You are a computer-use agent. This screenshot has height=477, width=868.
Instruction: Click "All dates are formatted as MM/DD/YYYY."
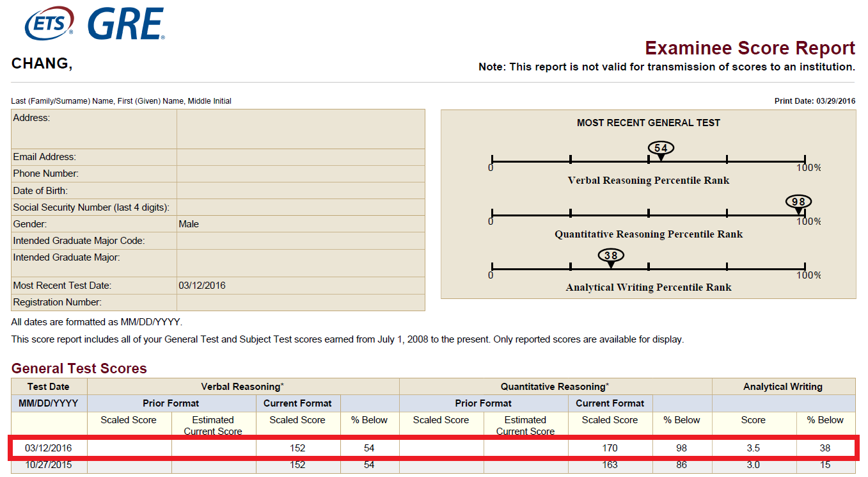coord(97,322)
